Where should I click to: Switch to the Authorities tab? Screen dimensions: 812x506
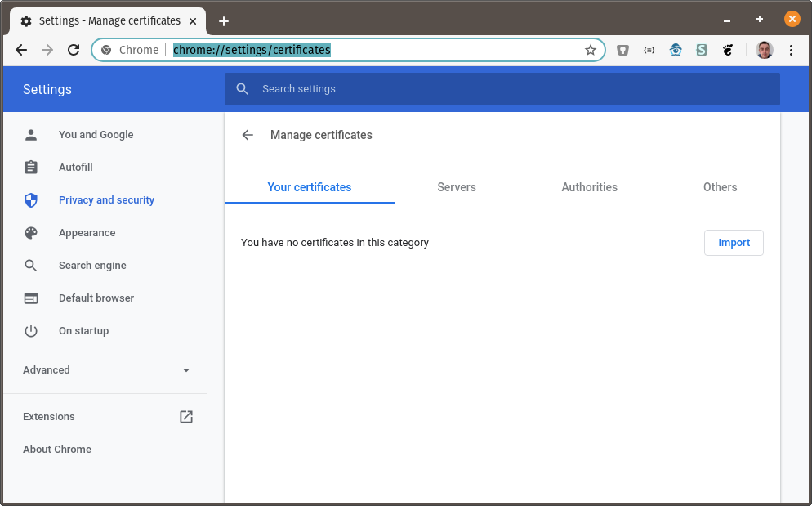(589, 187)
